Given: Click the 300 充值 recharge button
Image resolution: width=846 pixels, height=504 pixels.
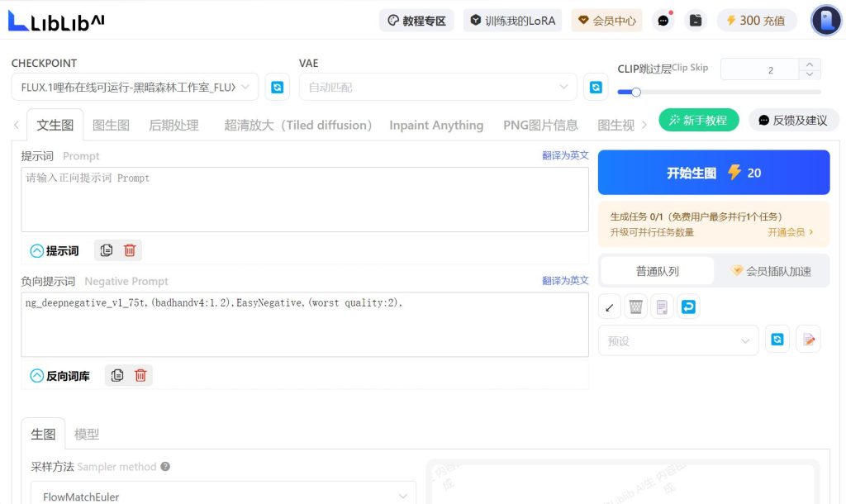Looking at the screenshot, I should point(757,21).
